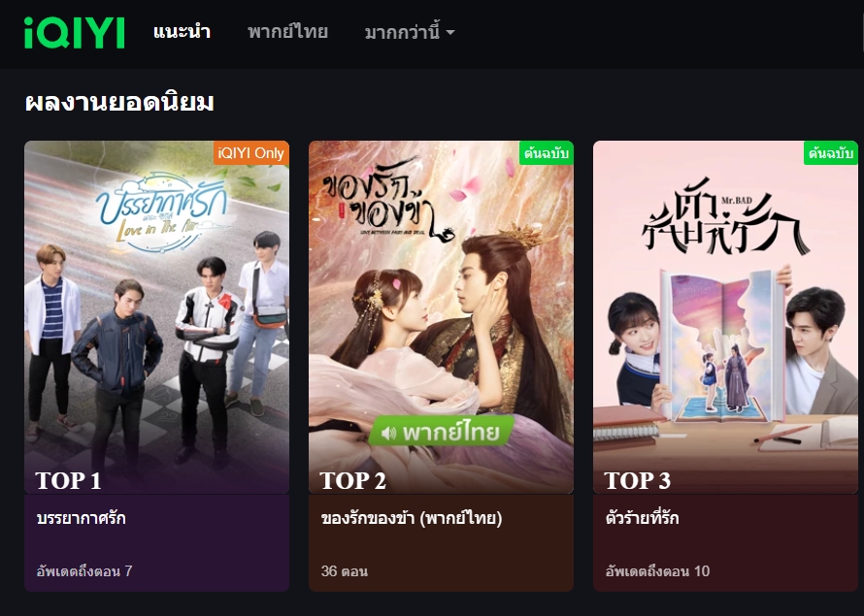Image resolution: width=864 pixels, height=616 pixels.
Task: Open the ของรักของข้า poster thumbnail
Action: tap(441, 317)
